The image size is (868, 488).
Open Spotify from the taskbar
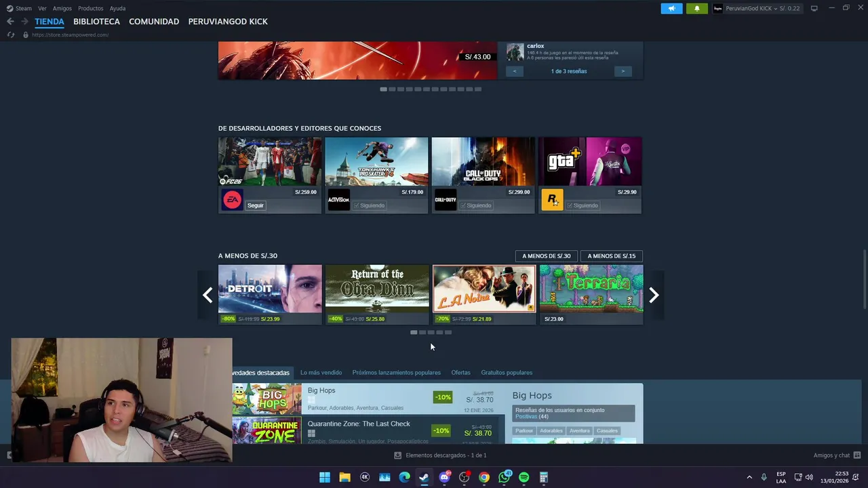pyautogui.click(x=524, y=477)
